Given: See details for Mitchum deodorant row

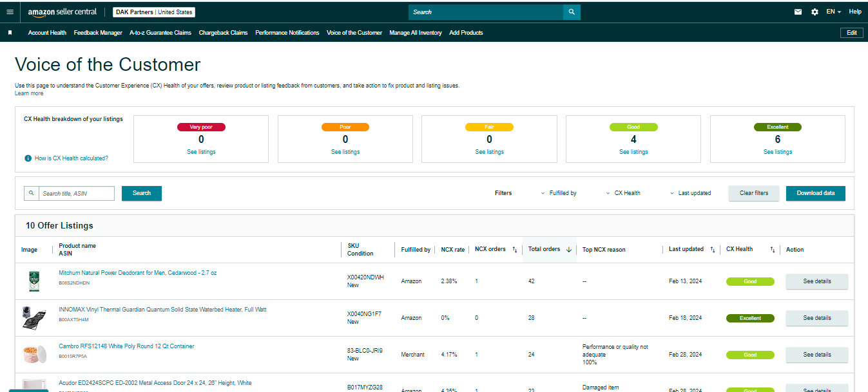Looking at the screenshot, I should [817, 281].
